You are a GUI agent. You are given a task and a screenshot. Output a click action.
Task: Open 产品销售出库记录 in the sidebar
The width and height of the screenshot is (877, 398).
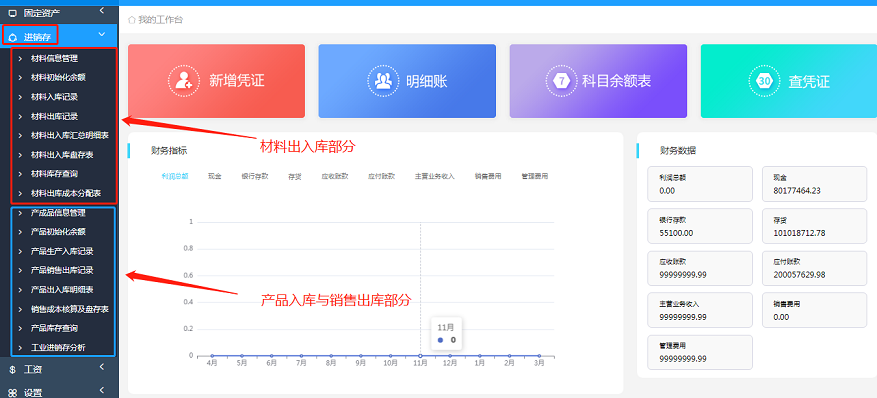tap(63, 270)
